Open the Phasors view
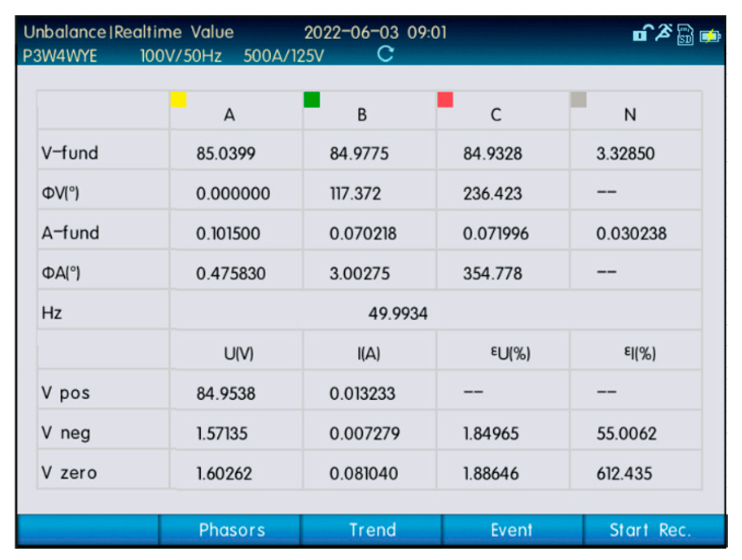The image size is (742, 560). point(231,530)
